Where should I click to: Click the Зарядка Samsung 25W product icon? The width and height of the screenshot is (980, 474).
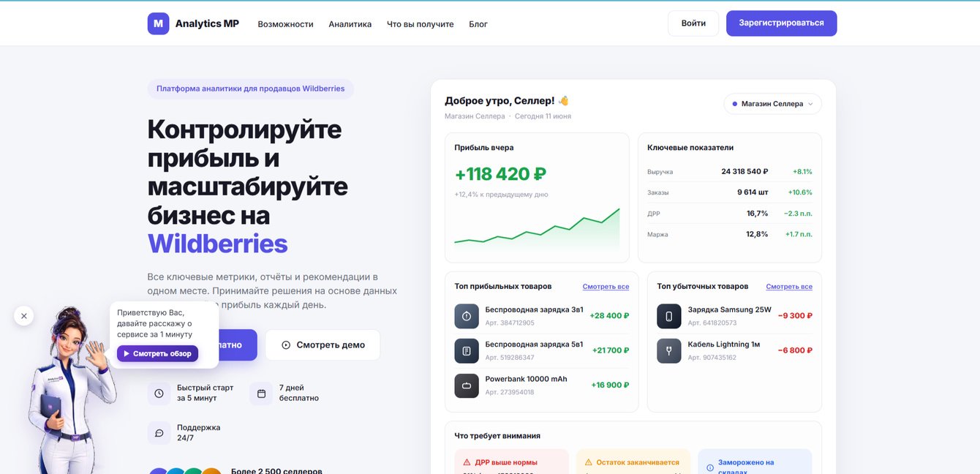pyautogui.click(x=669, y=316)
